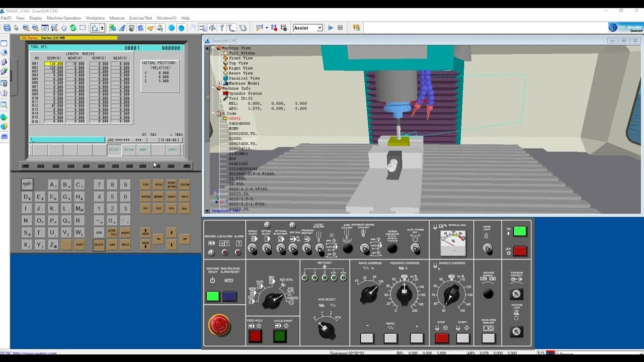
Task: Collapse the Machine View tree node
Action: pos(214,48)
